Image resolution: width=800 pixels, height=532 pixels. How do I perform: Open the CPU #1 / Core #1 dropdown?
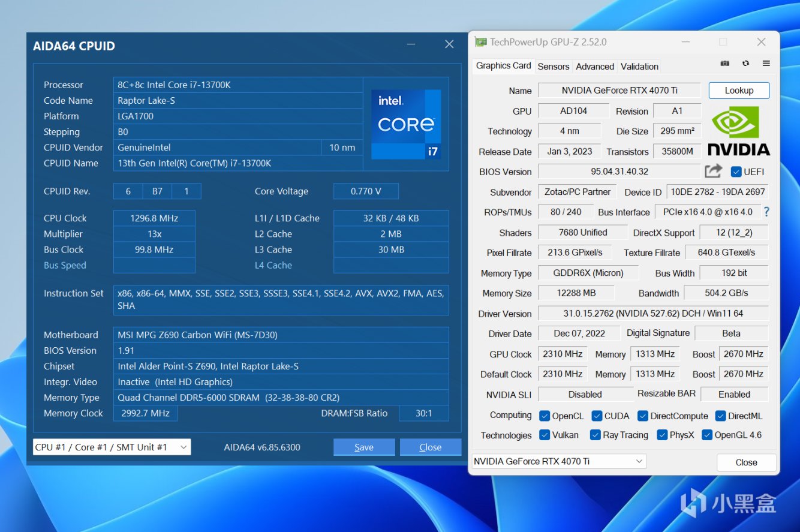tap(112, 447)
